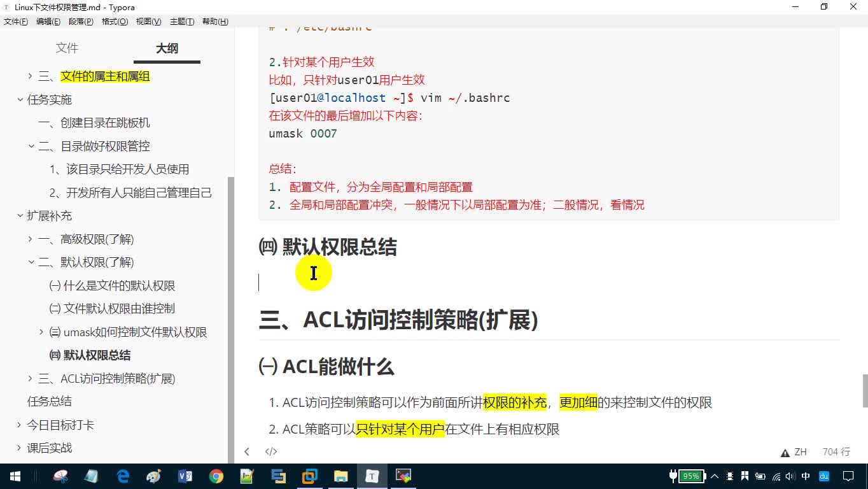Select ㈣ 默认权限总结 in the outline
Screen dimensions: 868x489
[90, 355]
